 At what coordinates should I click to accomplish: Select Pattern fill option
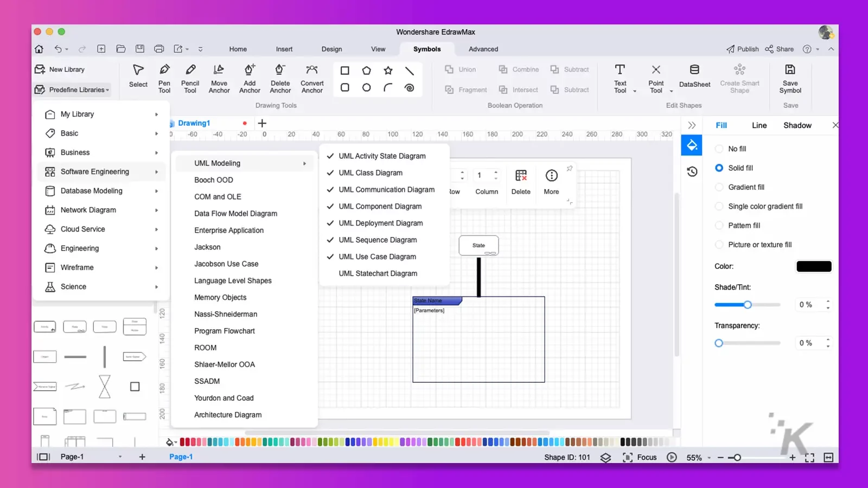(x=737, y=225)
